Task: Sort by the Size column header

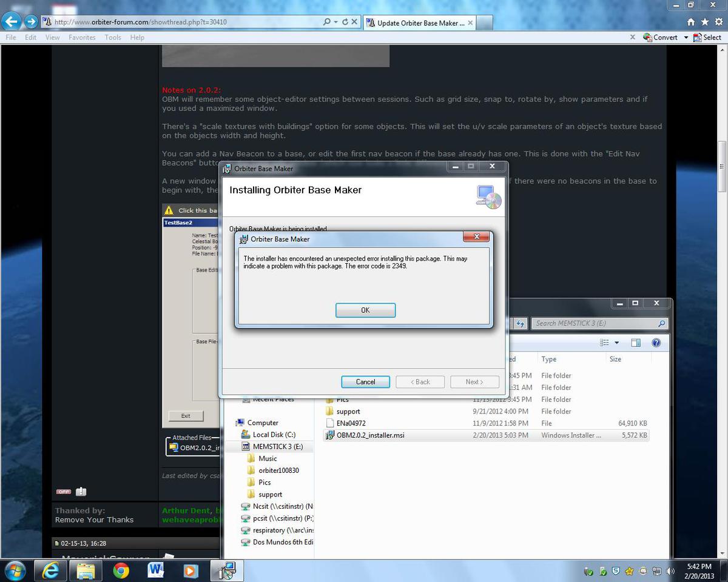Action: click(x=615, y=359)
